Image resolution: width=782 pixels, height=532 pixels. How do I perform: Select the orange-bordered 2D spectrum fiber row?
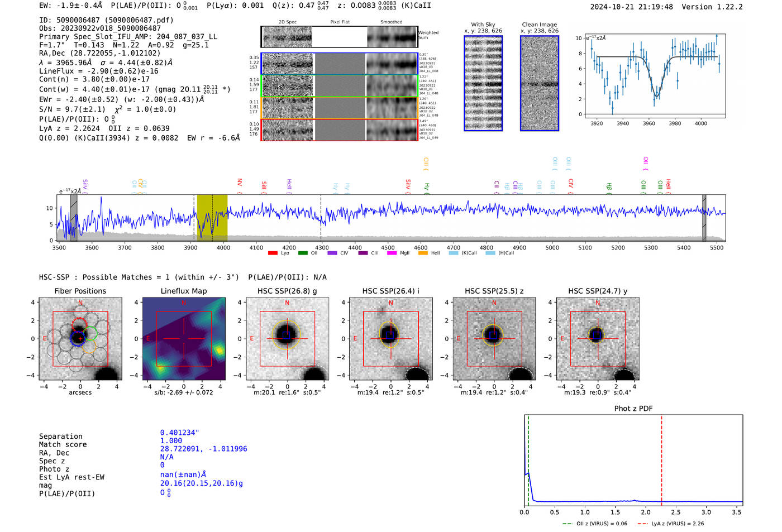coord(340,108)
